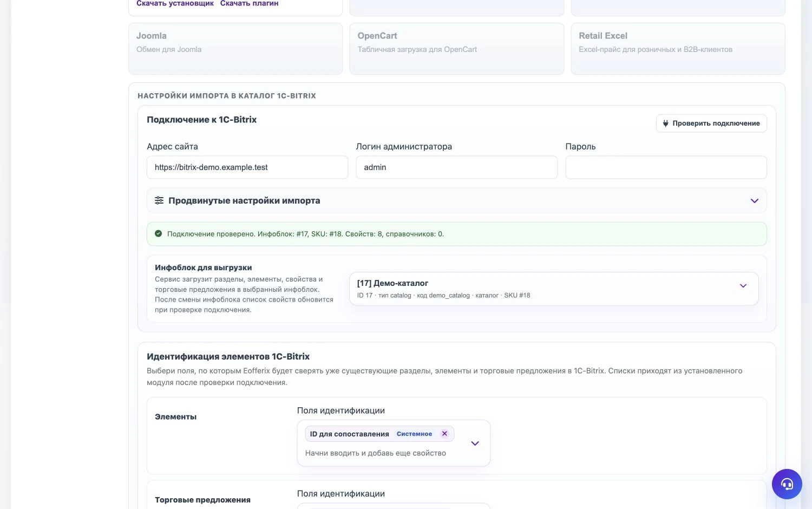Screen dimensions: 812x509
Task: Click the green check icon in status message
Action: pos(158,234)
